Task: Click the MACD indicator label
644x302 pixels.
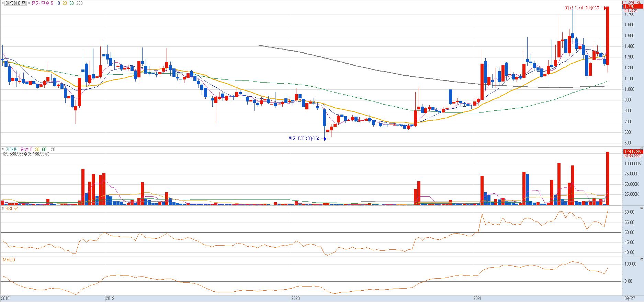Action: click(x=9, y=260)
